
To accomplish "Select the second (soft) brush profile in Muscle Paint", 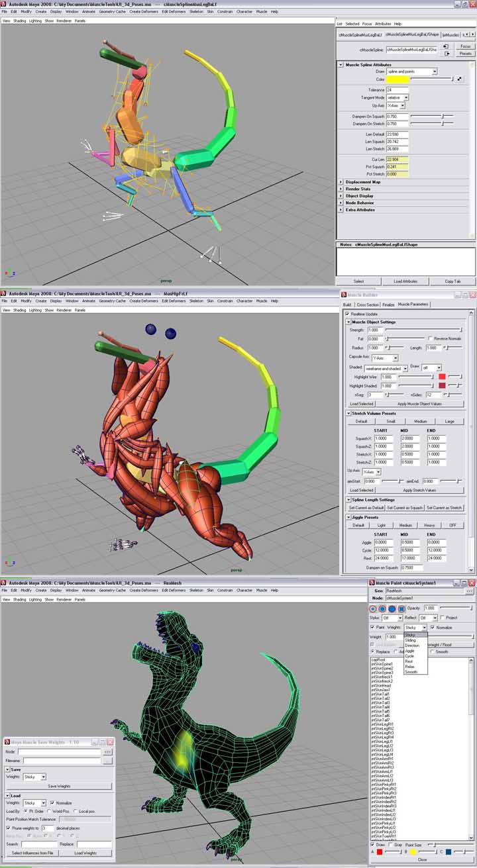I will pos(382,608).
